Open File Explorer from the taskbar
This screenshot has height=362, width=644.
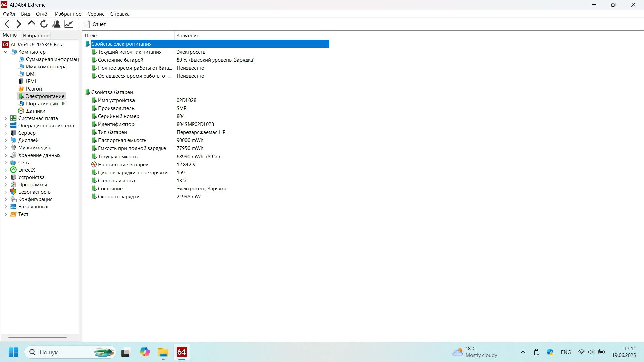tap(163, 352)
